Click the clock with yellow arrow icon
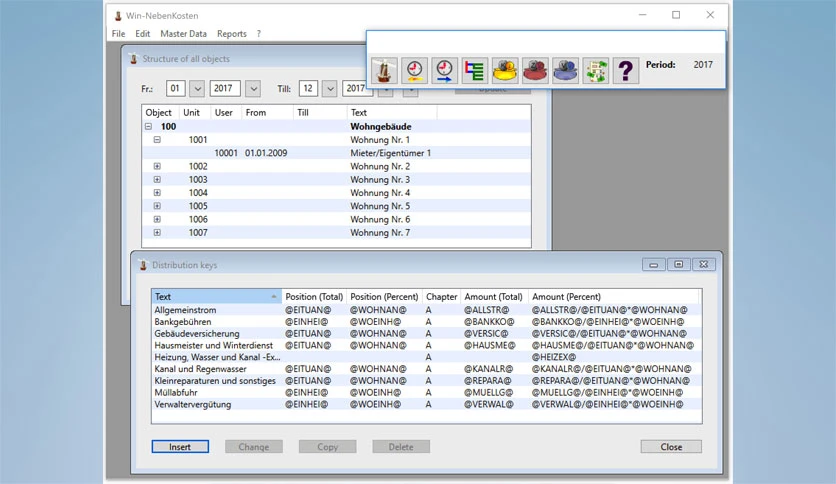The height and width of the screenshot is (484, 836). [414, 70]
